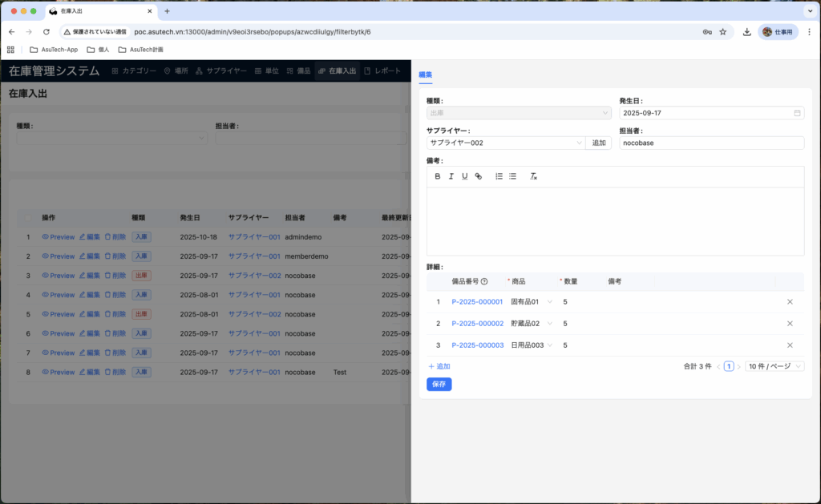Click the help icon beside 備品番号 header
This screenshot has height=504, width=821.
click(484, 282)
